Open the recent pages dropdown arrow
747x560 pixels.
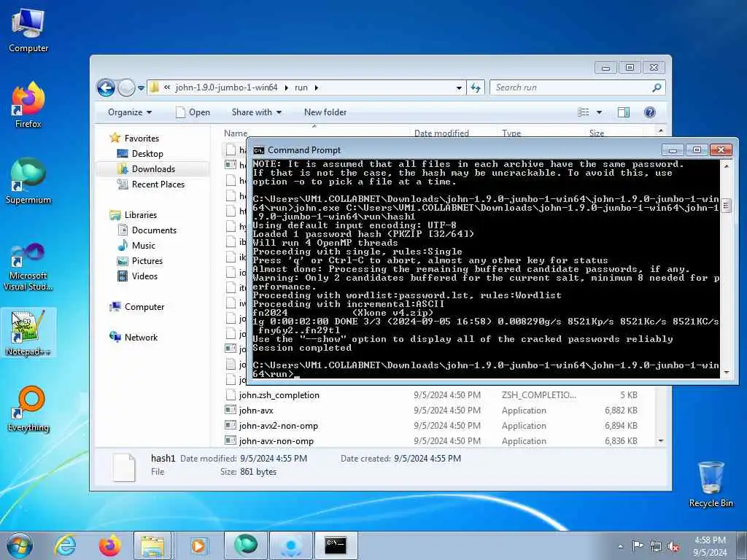(141, 88)
